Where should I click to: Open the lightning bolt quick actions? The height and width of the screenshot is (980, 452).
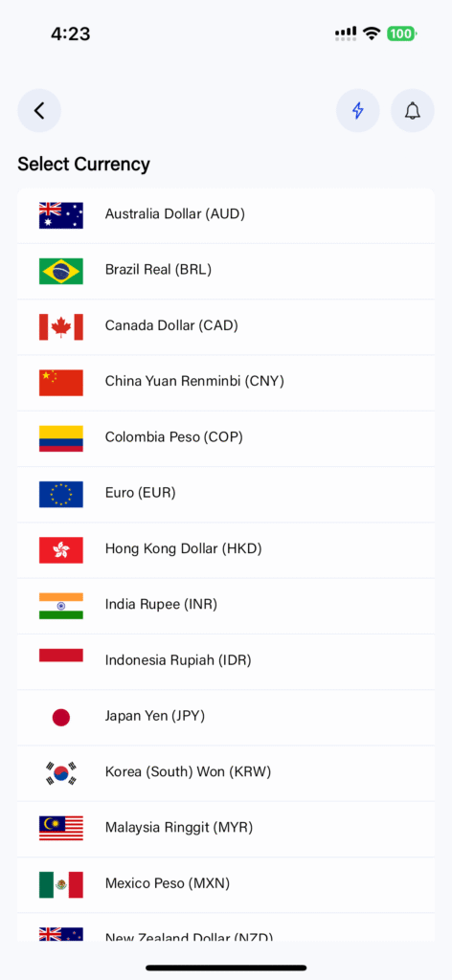pos(357,111)
